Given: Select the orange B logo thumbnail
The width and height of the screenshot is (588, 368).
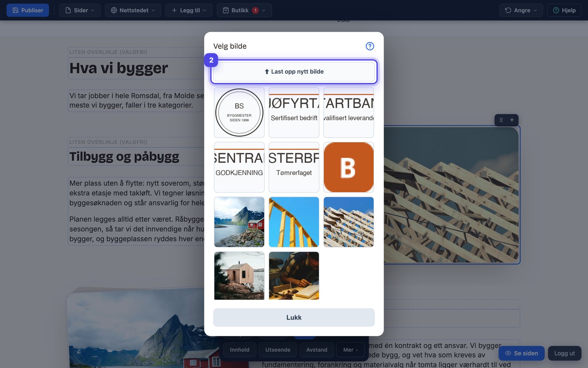Looking at the screenshot, I should (349, 167).
